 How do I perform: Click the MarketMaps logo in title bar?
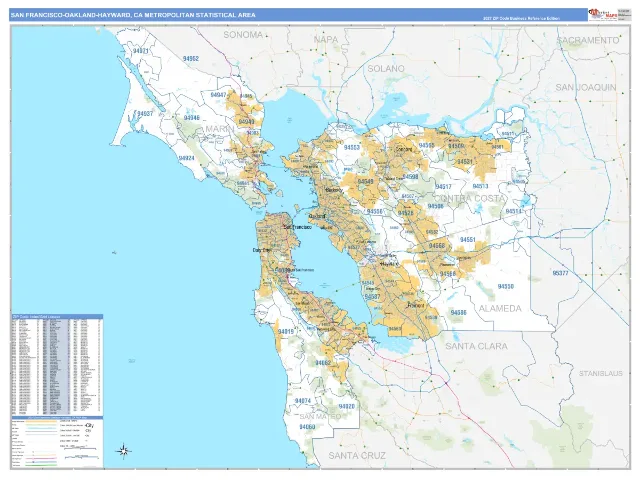[602, 14]
